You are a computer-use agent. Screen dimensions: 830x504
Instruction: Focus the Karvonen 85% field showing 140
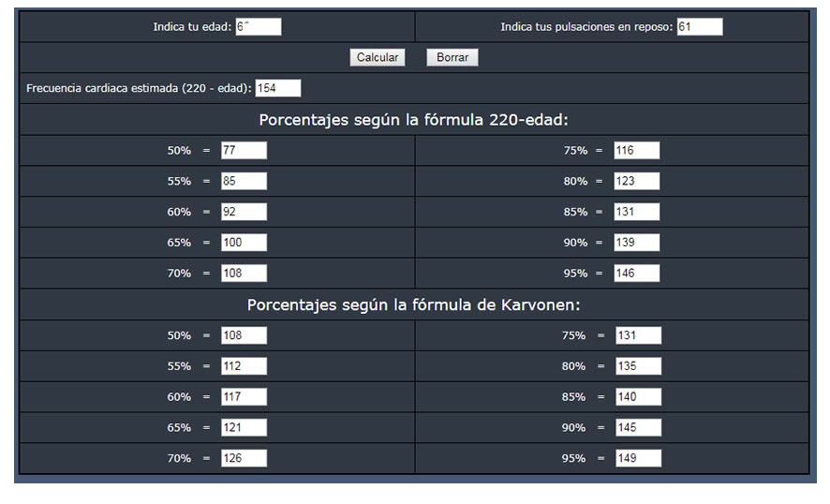pyautogui.click(x=638, y=397)
